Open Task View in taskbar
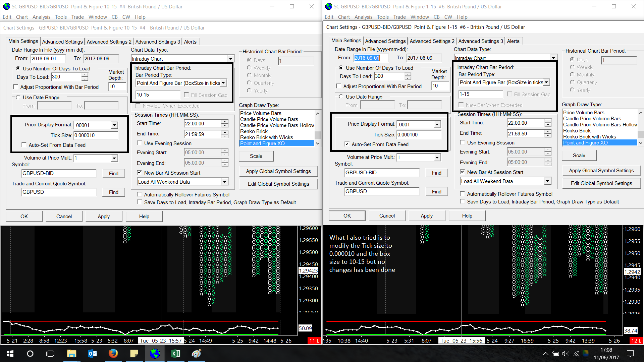 [x=50, y=354]
